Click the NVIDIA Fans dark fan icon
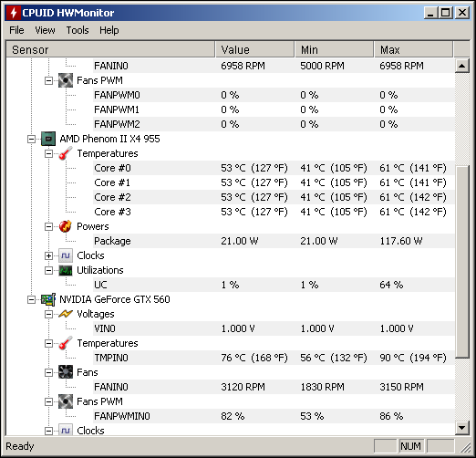The image size is (476, 458). pyautogui.click(x=66, y=372)
